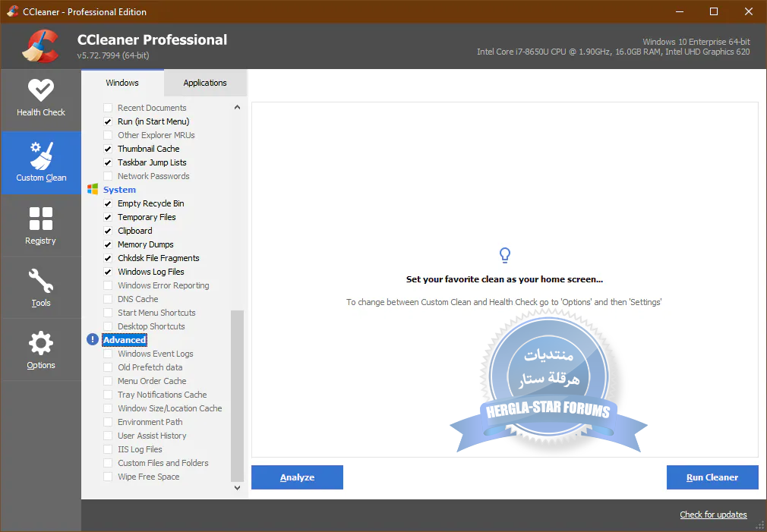Uncheck Chkdsk File Fragments

108,258
